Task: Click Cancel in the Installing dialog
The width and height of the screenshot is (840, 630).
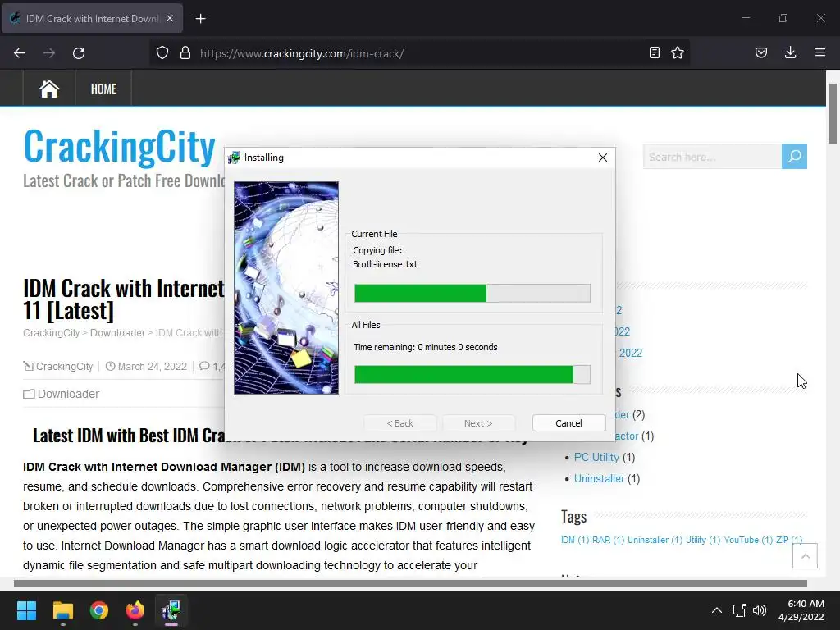Action: pos(569,423)
